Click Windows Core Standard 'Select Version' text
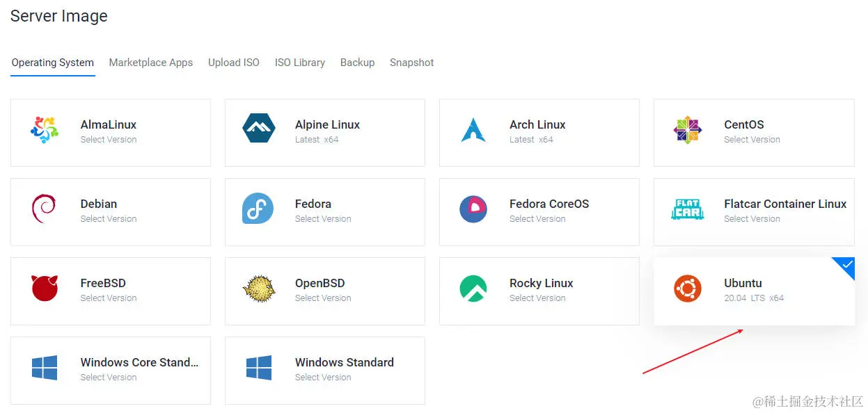868x413 pixels. [109, 378]
